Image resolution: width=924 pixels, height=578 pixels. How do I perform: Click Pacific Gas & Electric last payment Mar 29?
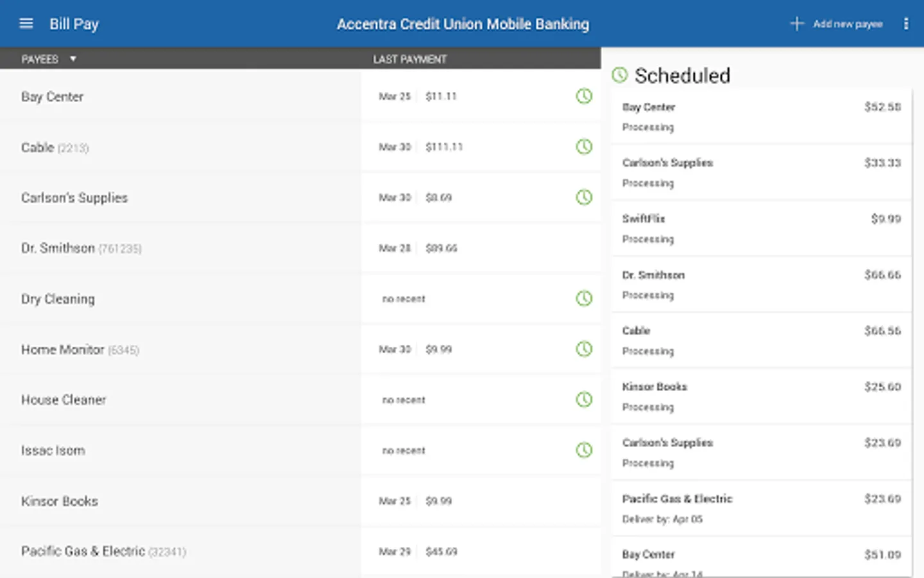tap(395, 552)
